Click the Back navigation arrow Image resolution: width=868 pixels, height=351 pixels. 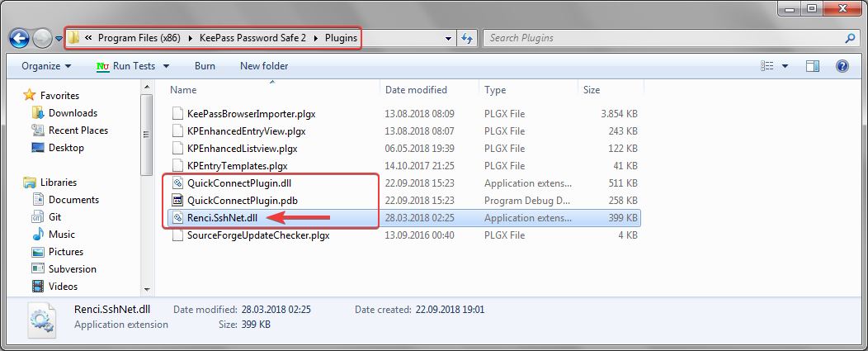point(19,38)
